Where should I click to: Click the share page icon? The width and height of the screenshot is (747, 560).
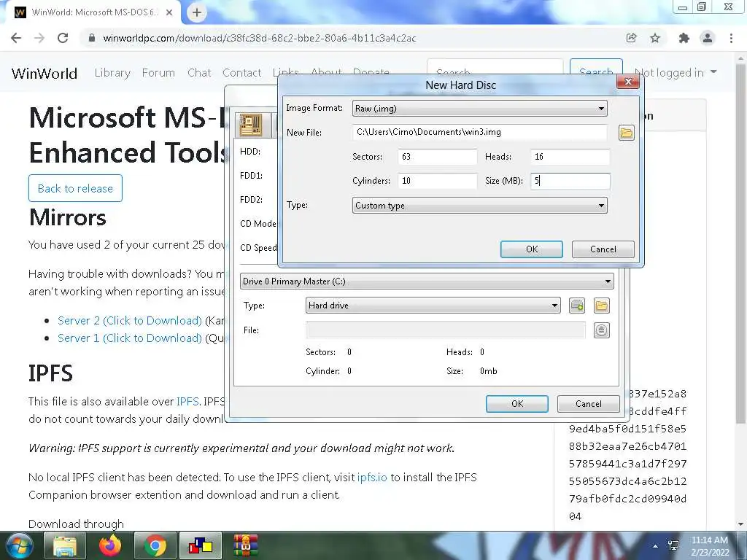click(632, 38)
